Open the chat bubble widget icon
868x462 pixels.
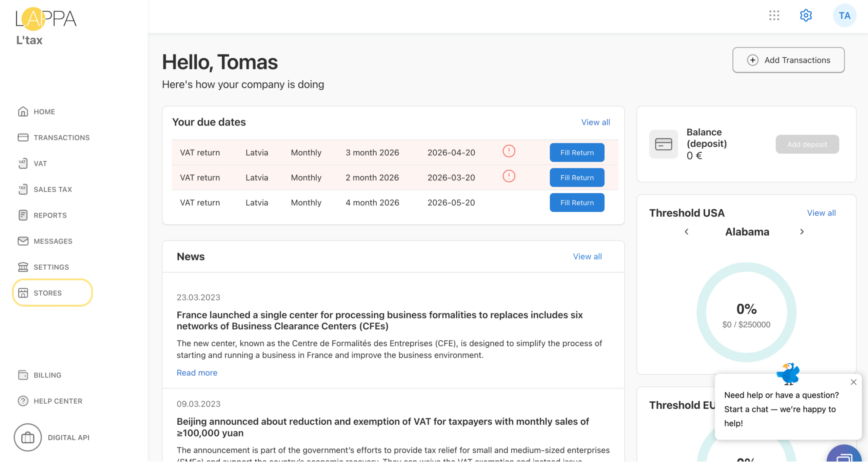click(844, 454)
